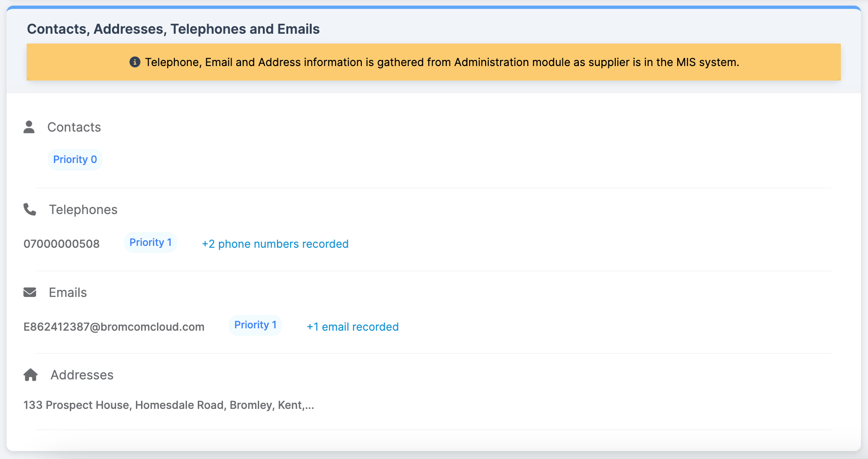Screen dimensions: 868x459
Task: Click the Contacts, Addresses, Telephones and Emails title
Action: pos(173,29)
